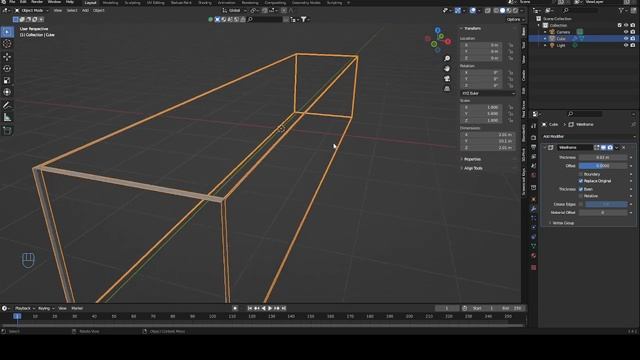This screenshot has width=640, height=360.
Task: Remove the Wireframe modifier with X
Action: 624,147
